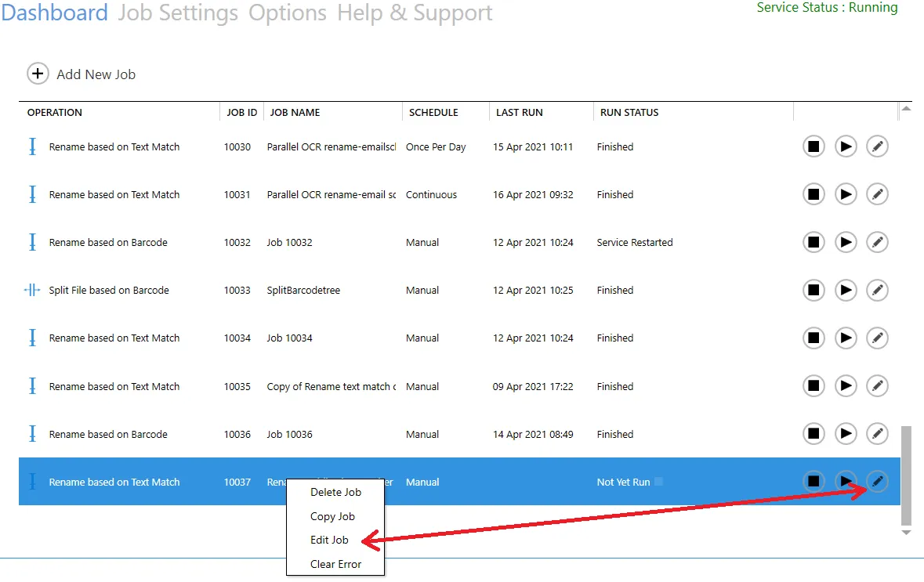
Task: Go to the Help & Support tab
Action: 415,13
